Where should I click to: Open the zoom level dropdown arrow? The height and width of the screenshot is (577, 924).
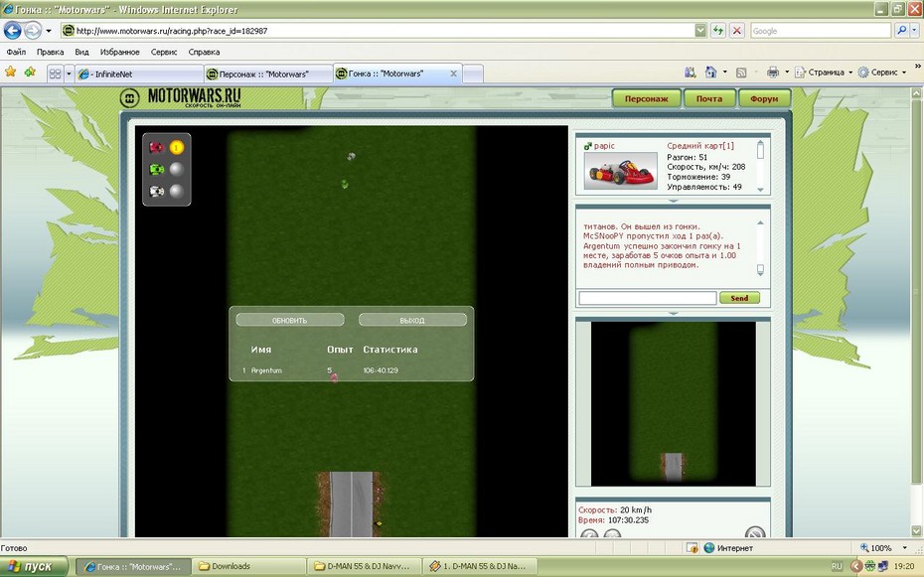tap(904, 548)
